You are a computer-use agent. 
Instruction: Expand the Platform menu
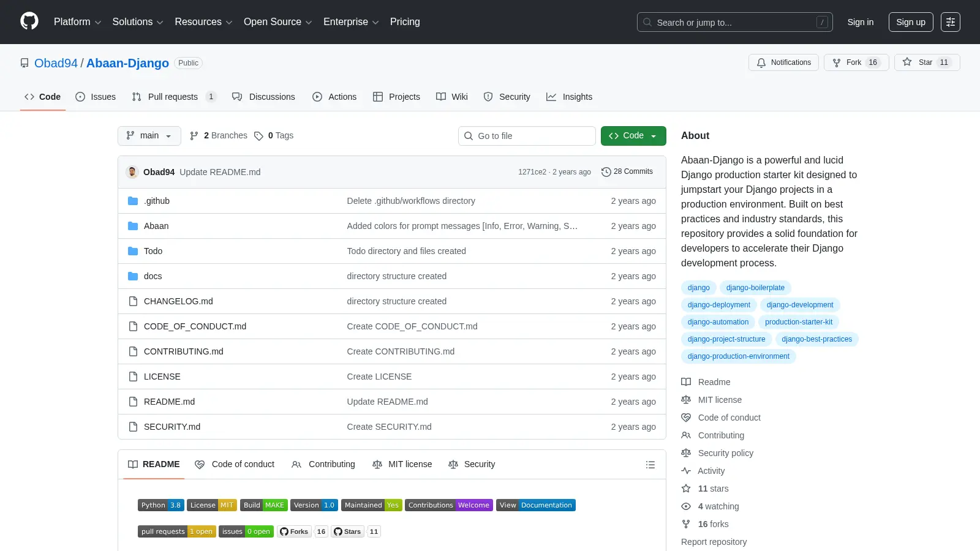click(x=77, y=22)
